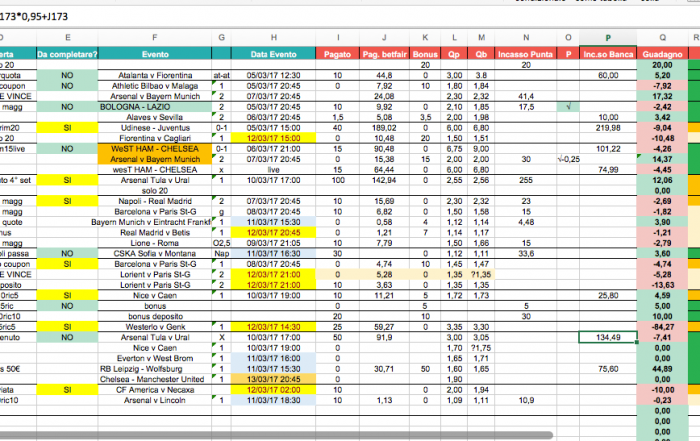Select the 'Pag. betfair' header cell
Image resolution: width=700 pixels, height=441 pixels.
(x=384, y=54)
